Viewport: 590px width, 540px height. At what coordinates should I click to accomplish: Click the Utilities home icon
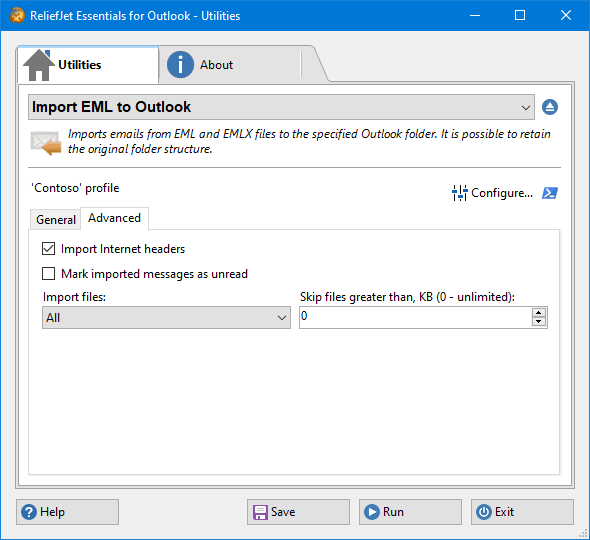(38, 65)
